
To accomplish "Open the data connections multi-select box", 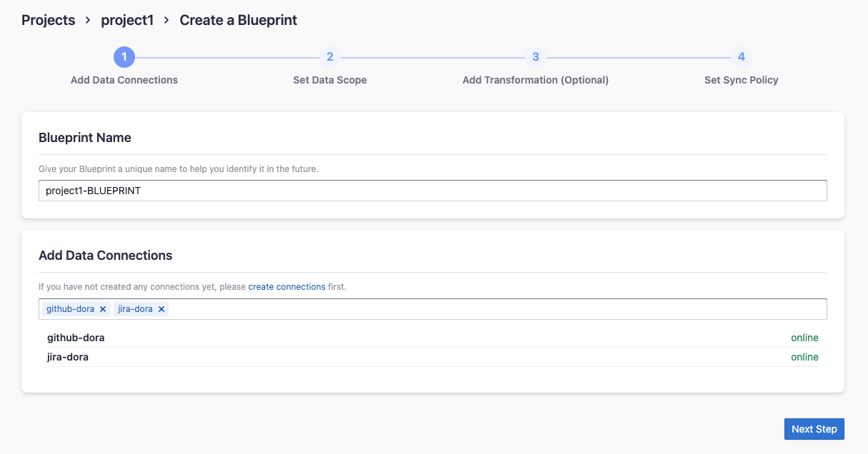I will coord(493,309).
